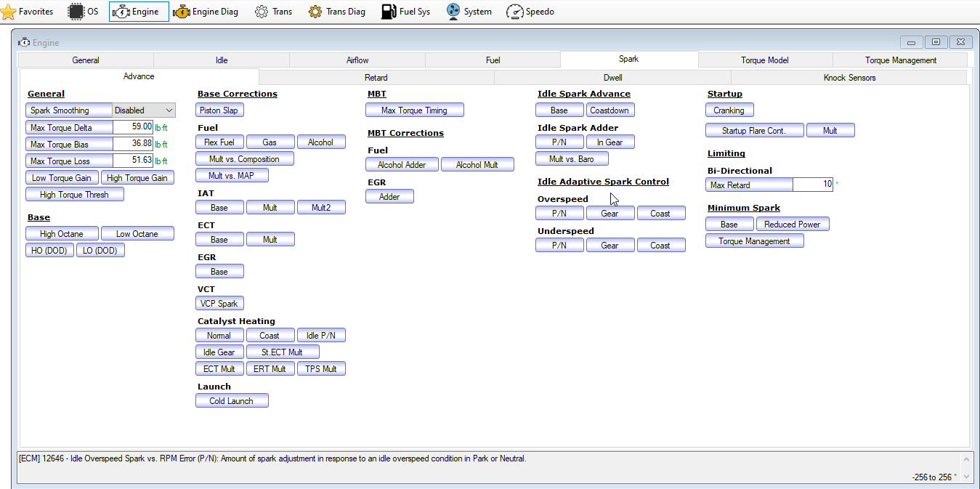This screenshot has height=489, width=980.
Task: Click the Max Torque Timing button
Action: (x=414, y=110)
